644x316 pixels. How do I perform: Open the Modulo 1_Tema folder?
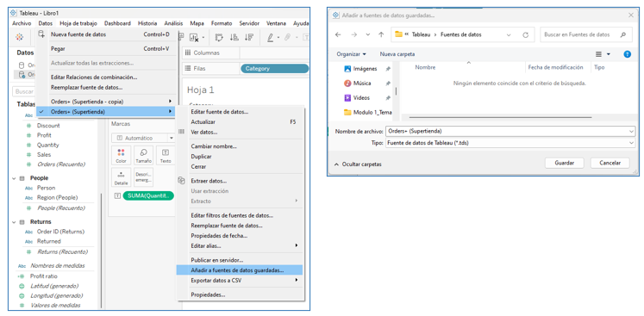click(367, 113)
